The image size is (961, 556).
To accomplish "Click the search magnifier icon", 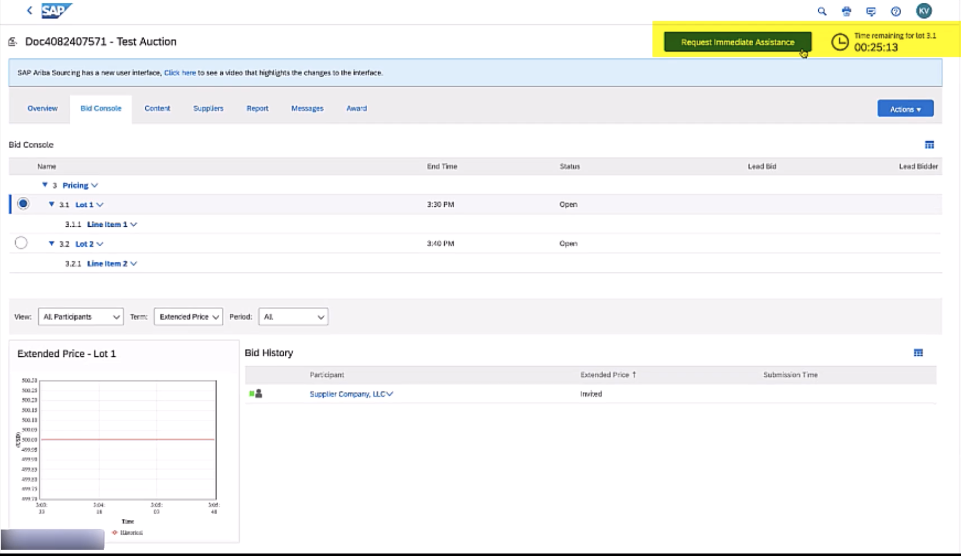I will click(x=822, y=11).
